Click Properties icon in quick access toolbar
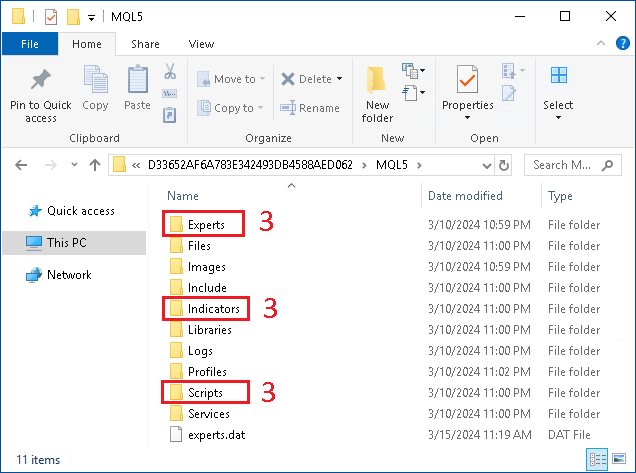The height and width of the screenshot is (473, 636). [x=51, y=17]
